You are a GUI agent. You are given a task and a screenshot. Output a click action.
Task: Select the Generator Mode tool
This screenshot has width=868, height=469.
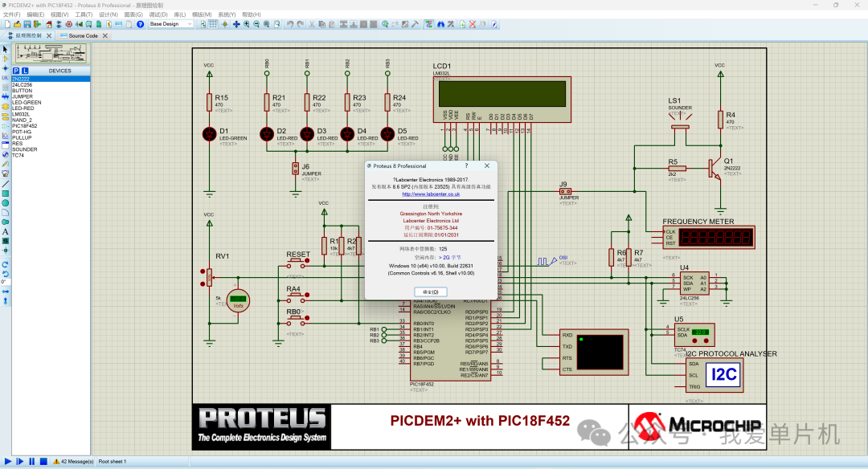point(6,154)
